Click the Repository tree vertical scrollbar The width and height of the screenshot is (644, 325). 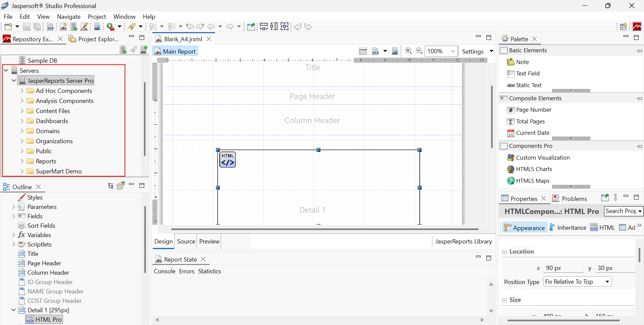click(x=145, y=119)
